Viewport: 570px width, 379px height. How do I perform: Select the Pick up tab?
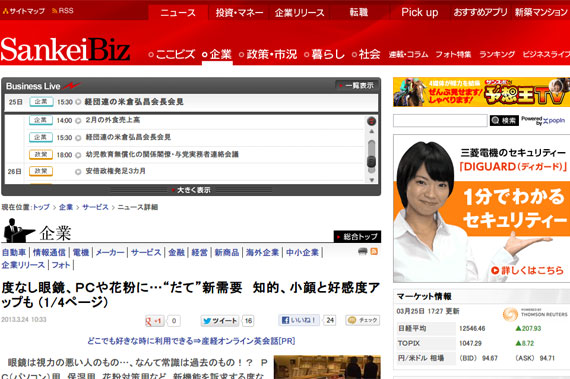[x=420, y=13]
